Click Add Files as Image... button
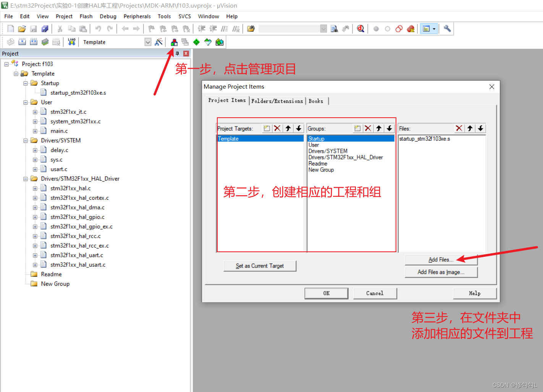Image resolution: width=543 pixels, height=392 pixels. click(441, 272)
